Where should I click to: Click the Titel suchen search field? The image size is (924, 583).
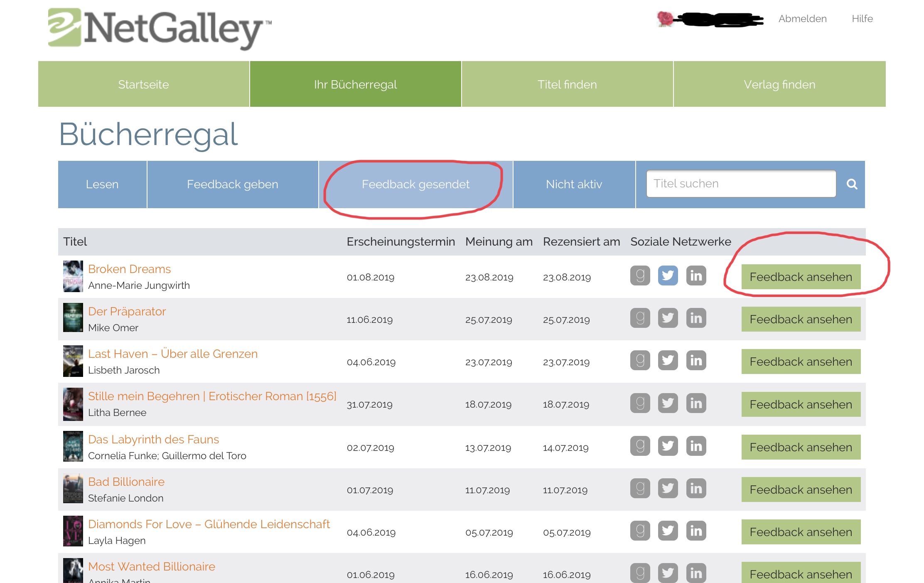click(741, 184)
